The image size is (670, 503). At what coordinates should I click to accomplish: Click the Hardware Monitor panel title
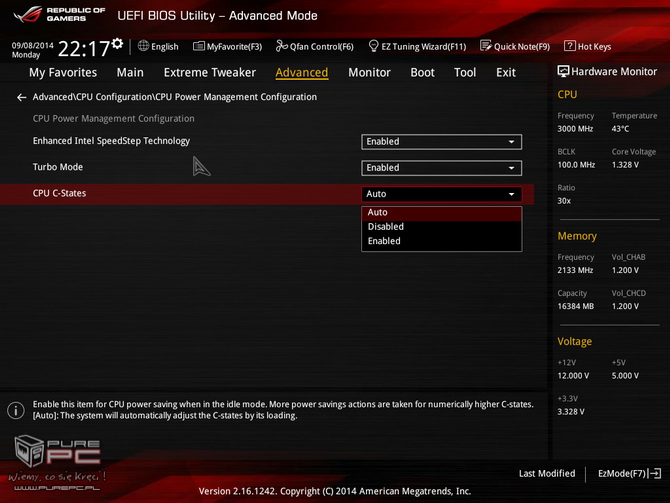614,71
